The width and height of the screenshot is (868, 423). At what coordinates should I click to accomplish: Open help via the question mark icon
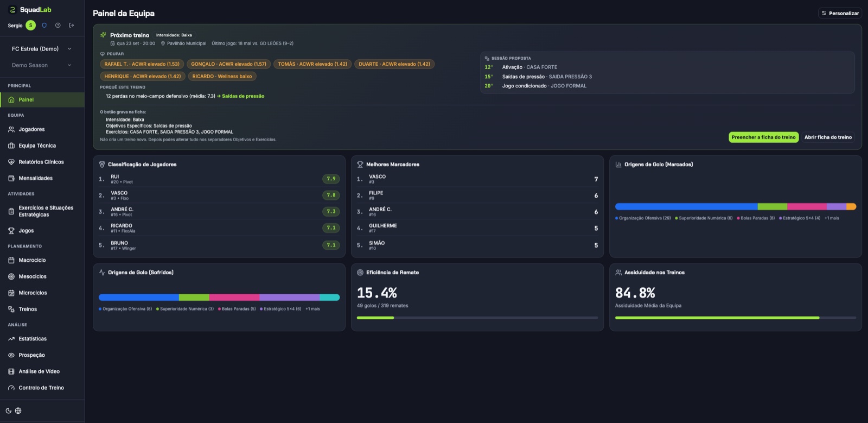tap(58, 26)
